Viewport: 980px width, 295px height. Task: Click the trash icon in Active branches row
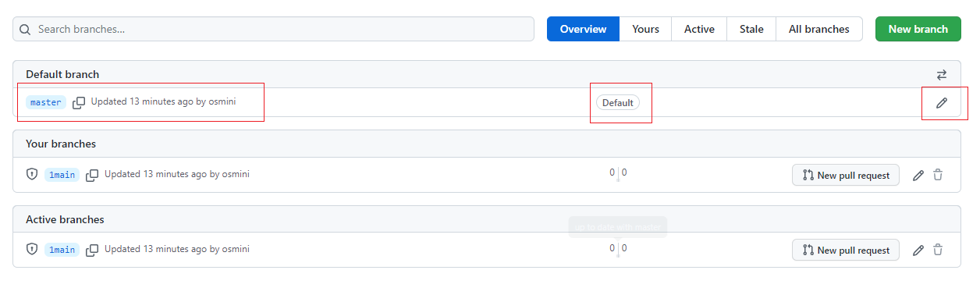[x=938, y=251]
